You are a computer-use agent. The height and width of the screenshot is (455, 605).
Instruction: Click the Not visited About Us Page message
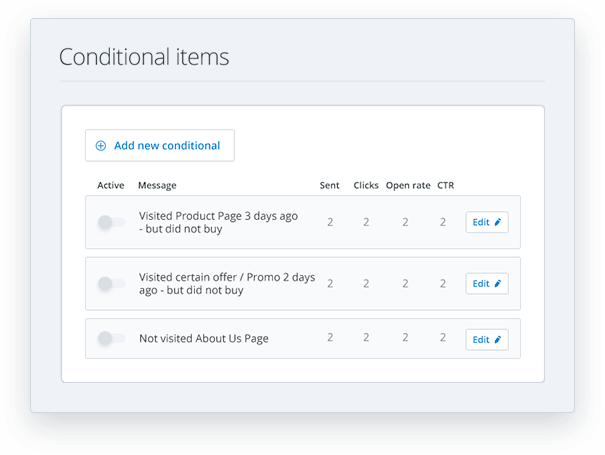pyautogui.click(x=204, y=339)
